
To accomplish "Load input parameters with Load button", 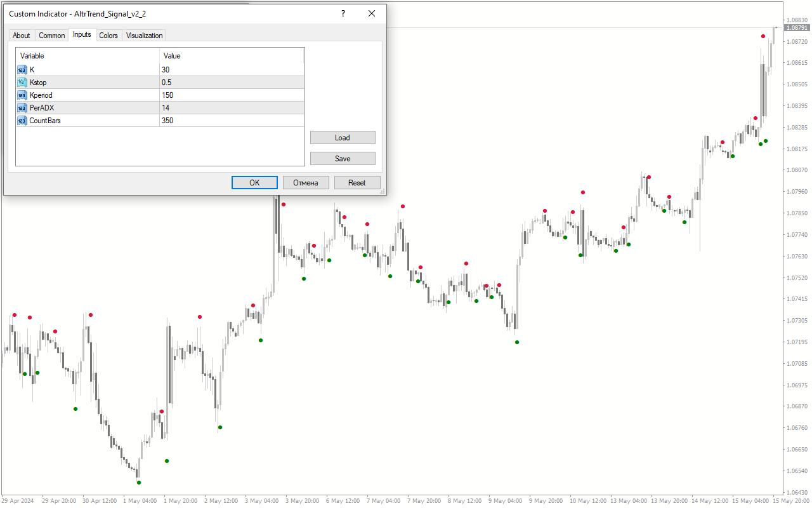I will point(343,138).
